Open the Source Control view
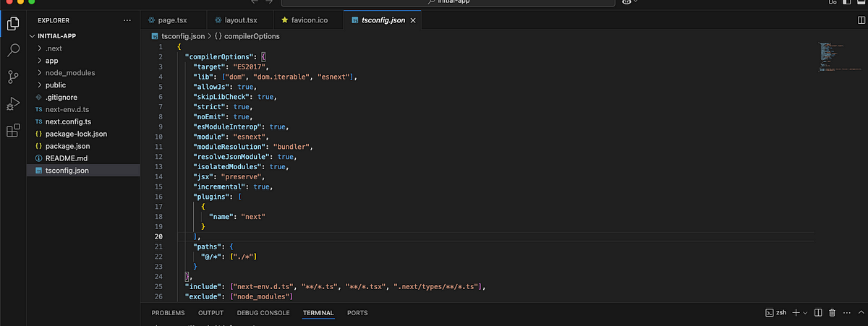868x326 pixels. (x=13, y=77)
